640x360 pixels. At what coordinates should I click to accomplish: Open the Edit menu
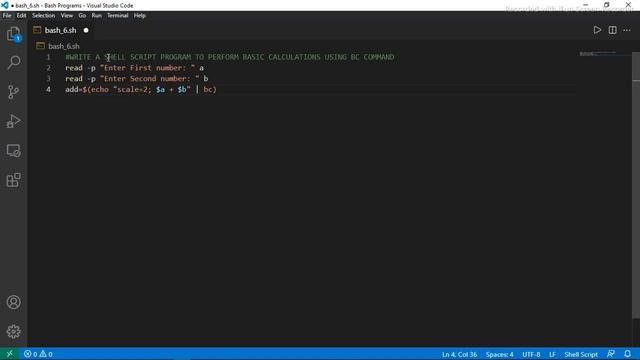(21, 16)
